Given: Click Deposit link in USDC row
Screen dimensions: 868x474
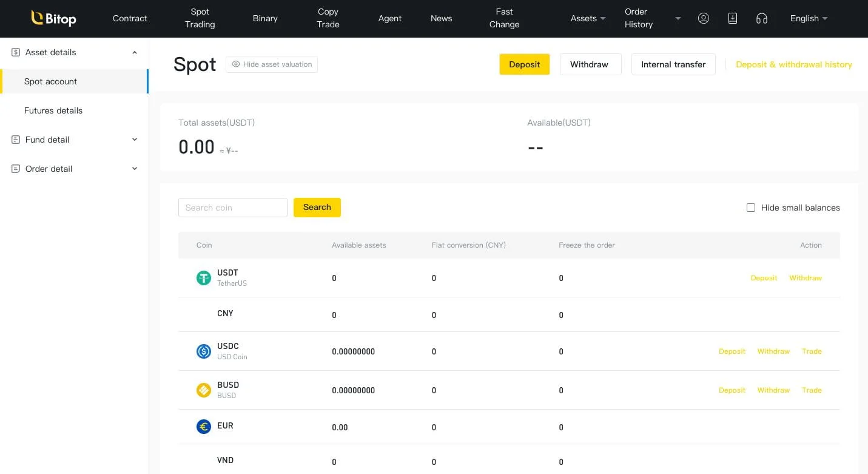Looking at the screenshot, I should 732,351.
